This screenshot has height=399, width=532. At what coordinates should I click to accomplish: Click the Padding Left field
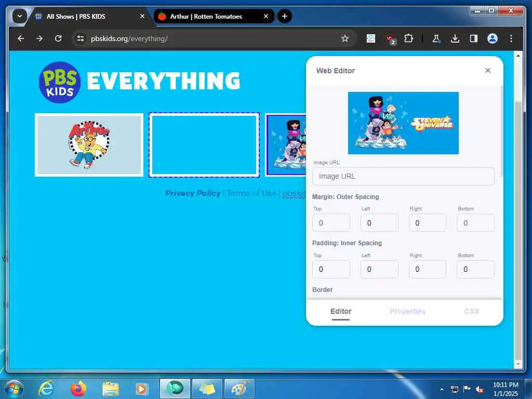click(379, 270)
